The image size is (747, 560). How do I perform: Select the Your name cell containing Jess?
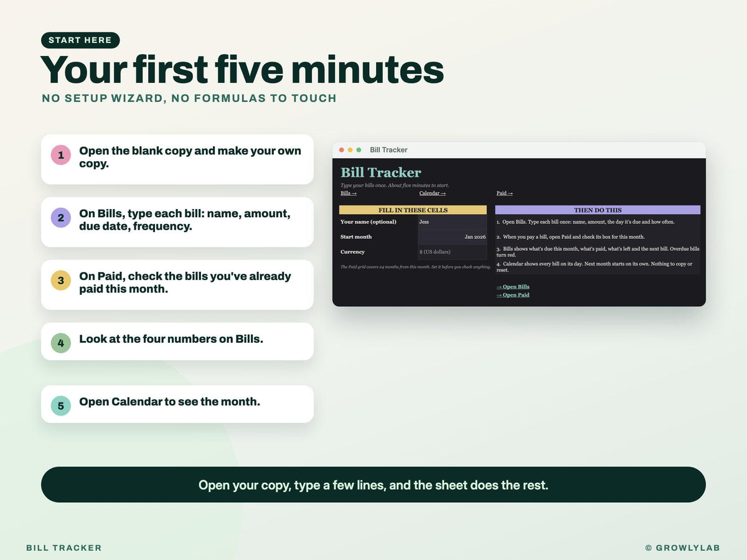[x=453, y=222]
